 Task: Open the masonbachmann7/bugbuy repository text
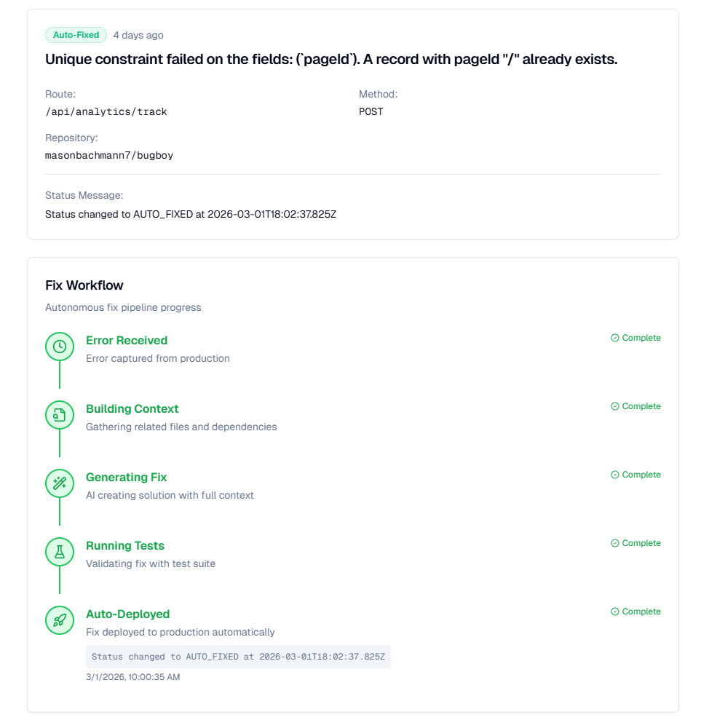point(109,155)
